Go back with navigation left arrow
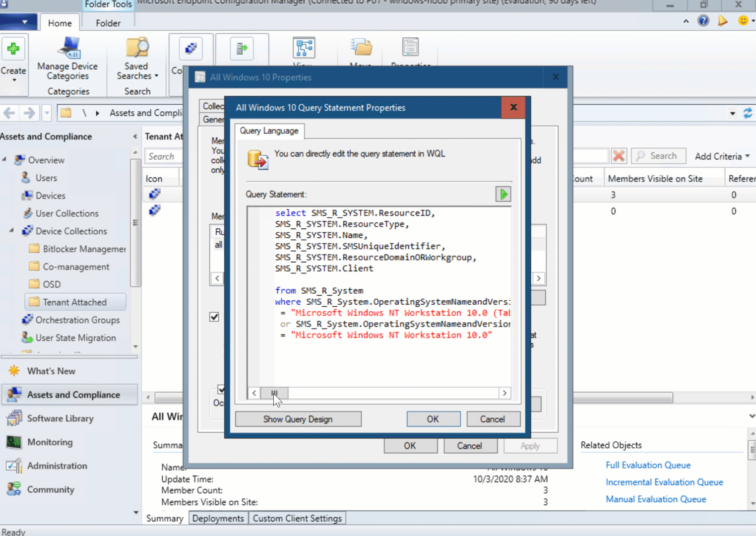The height and width of the screenshot is (536, 756). [9, 113]
